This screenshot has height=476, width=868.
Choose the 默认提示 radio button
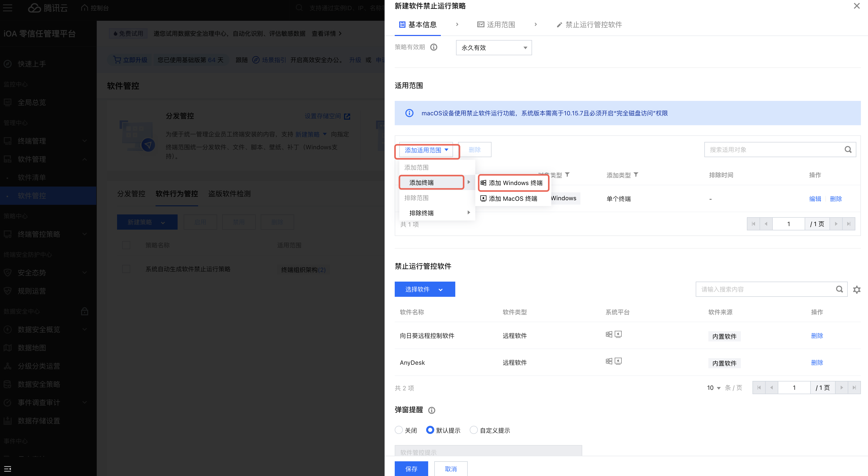pos(430,430)
